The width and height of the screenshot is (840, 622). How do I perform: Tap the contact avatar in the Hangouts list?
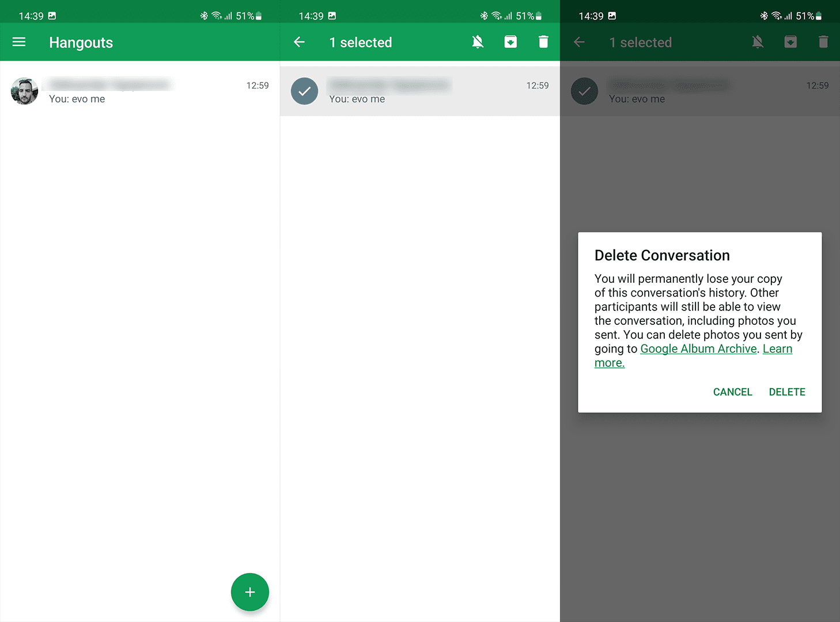[x=25, y=91]
